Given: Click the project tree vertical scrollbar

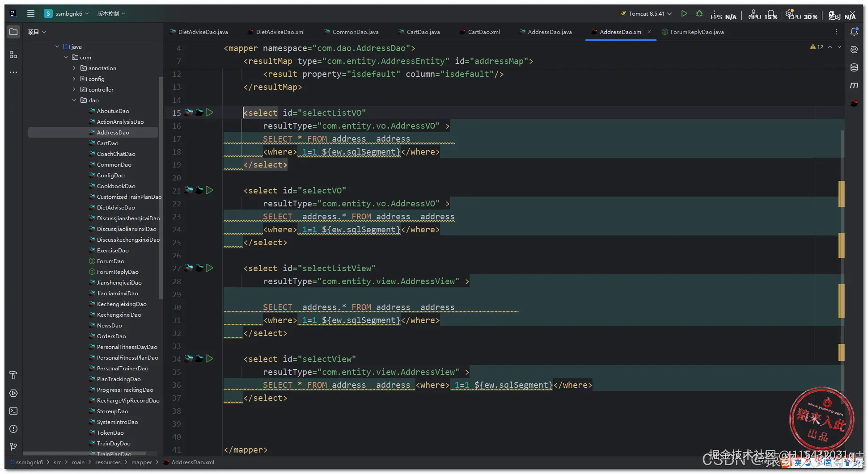Looking at the screenshot, I should (161, 188).
